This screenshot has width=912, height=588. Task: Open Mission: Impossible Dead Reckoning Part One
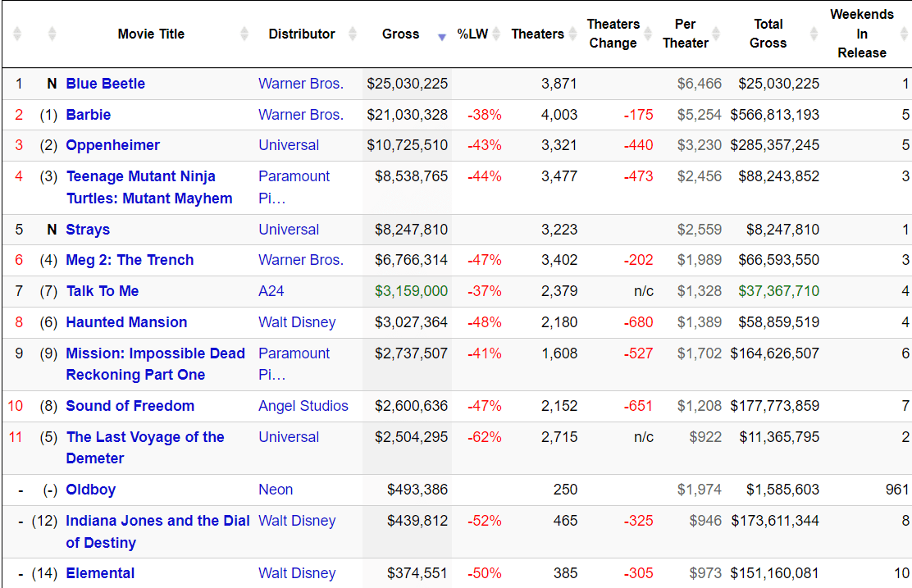click(x=155, y=364)
